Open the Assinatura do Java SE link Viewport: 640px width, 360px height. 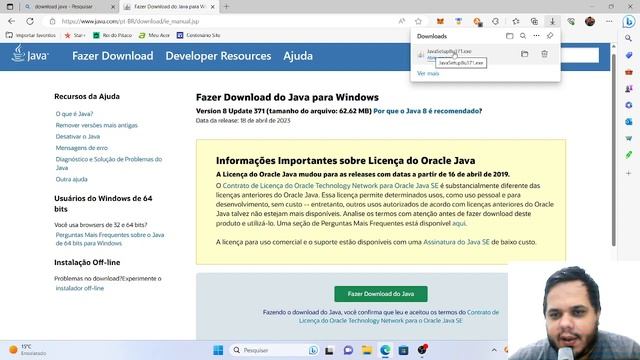point(456,242)
